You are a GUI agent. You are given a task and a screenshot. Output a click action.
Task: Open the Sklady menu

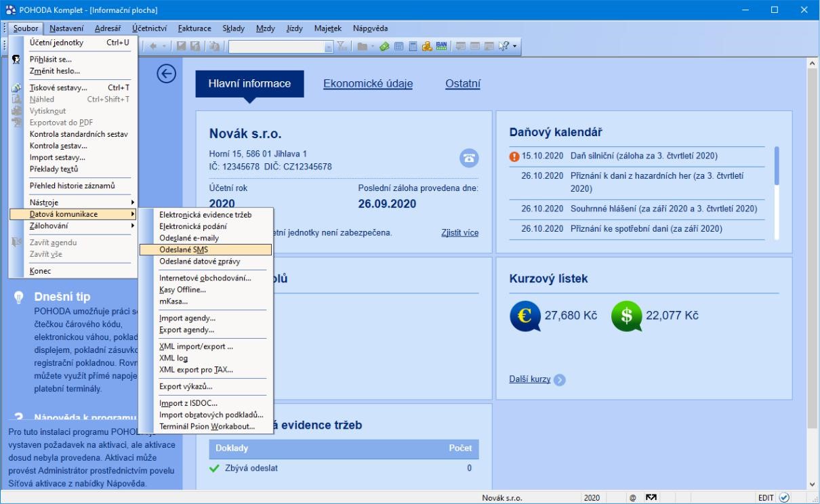pos(234,28)
